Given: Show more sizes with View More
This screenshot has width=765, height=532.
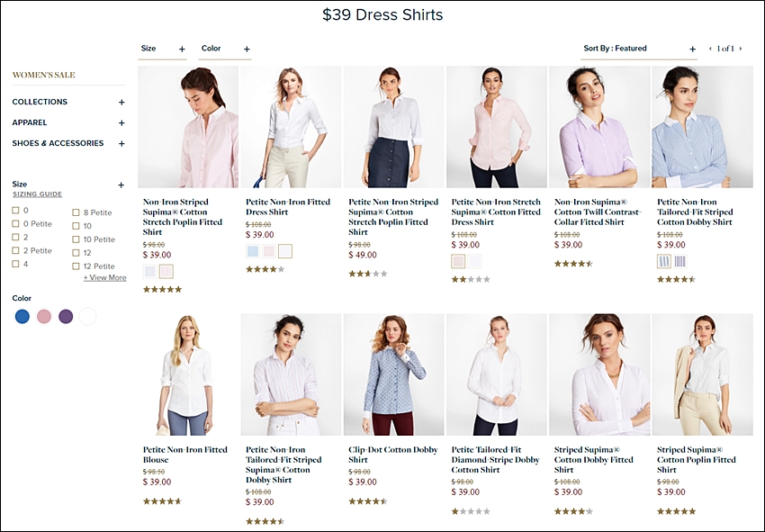Looking at the screenshot, I should [x=105, y=278].
